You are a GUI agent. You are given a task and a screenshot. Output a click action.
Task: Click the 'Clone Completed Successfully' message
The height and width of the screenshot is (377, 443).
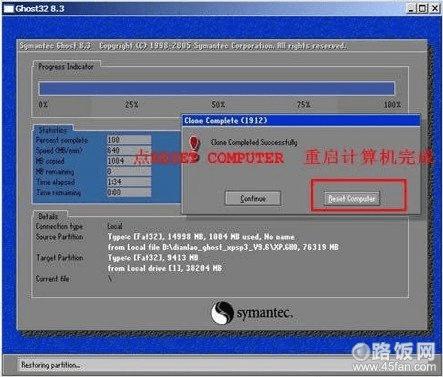point(254,143)
